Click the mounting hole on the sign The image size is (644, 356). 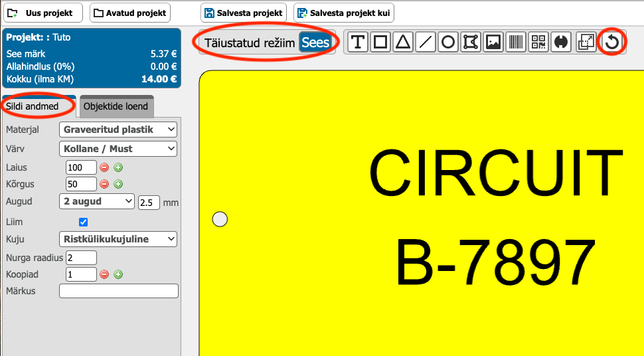click(220, 219)
